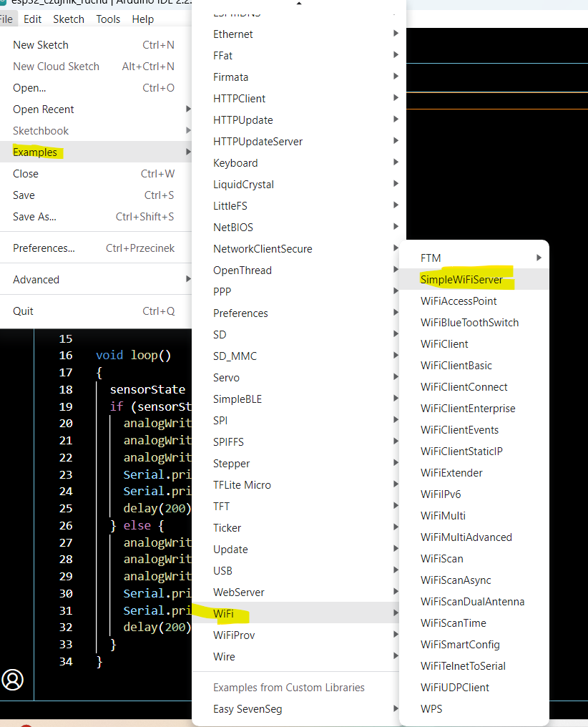Viewport: 588px width, 727px height.
Task: Expand the FFat examples submenu
Action: tap(299, 56)
